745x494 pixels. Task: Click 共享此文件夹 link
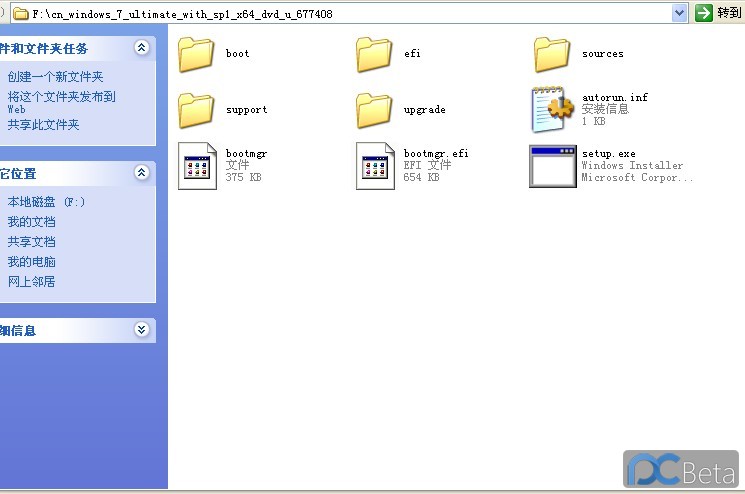coord(43,124)
